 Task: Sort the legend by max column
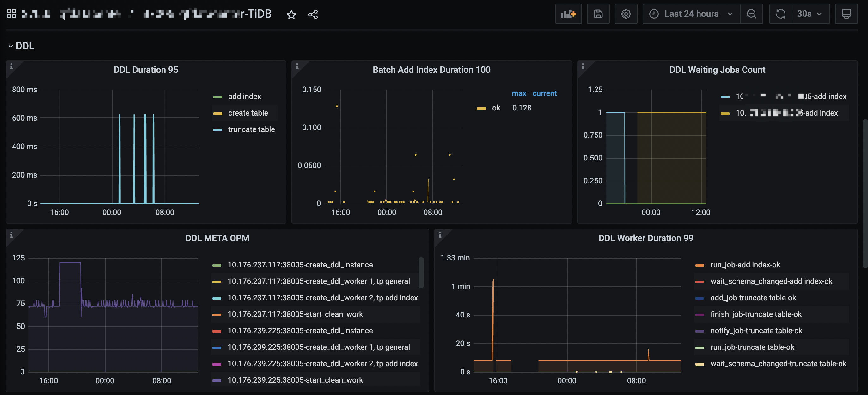(x=519, y=93)
